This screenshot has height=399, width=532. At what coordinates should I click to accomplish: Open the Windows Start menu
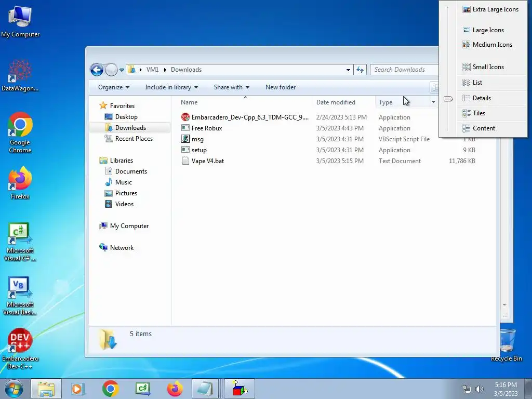[x=14, y=389]
